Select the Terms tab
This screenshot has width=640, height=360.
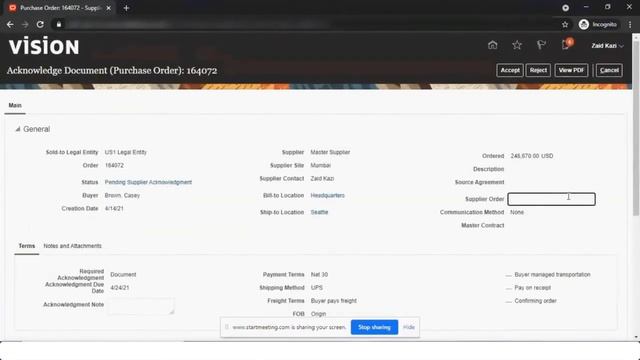27,246
